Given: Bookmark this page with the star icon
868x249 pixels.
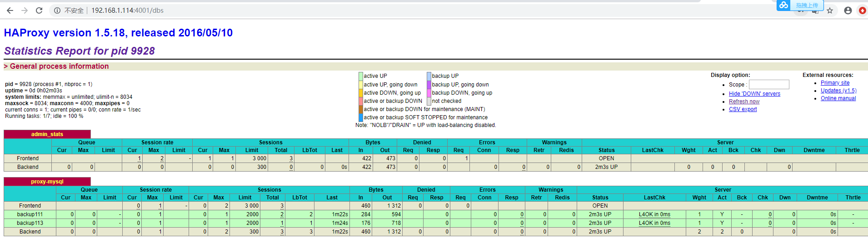Looking at the screenshot, I should pyautogui.click(x=830, y=10).
